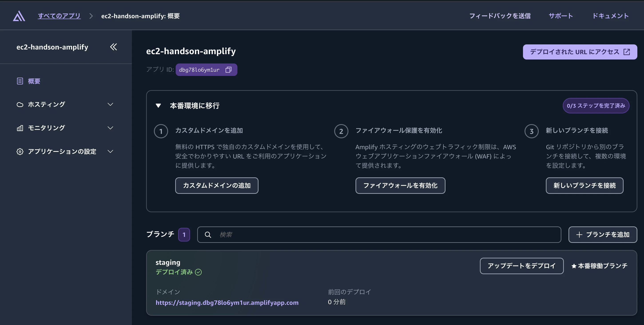This screenshot has height=325, width=644.
Task: Open the ドキュメント header link
Action: pyautogui.click(x=610, y=16)
